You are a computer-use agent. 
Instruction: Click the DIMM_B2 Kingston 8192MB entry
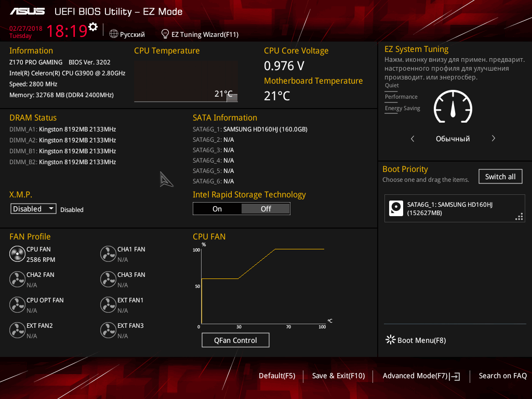(63, 162)
